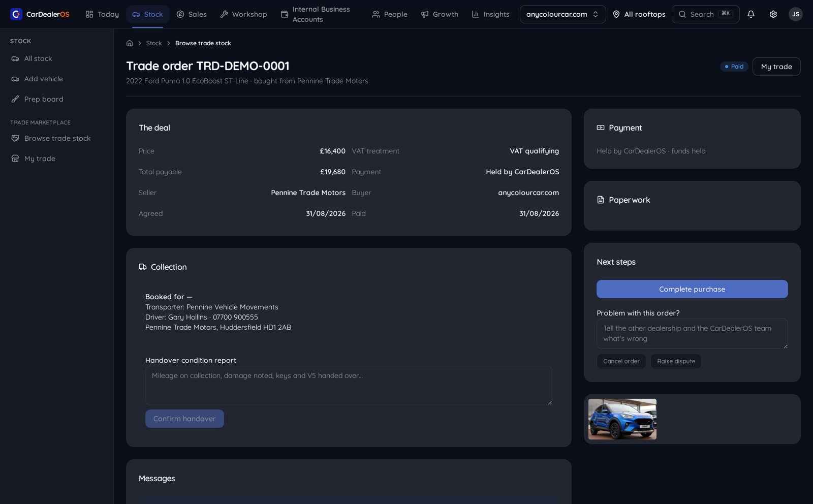Click the seller name Pennine Trade Motors
This screenshot has height=504, width=813.
[308, 193]
